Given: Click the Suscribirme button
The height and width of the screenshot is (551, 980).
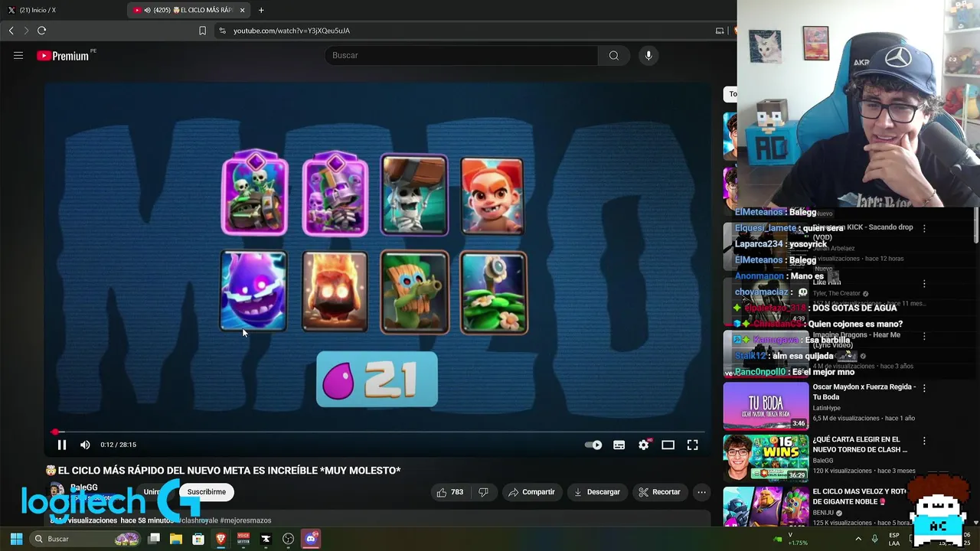Looking at the screenshot, I should point(207,492).
